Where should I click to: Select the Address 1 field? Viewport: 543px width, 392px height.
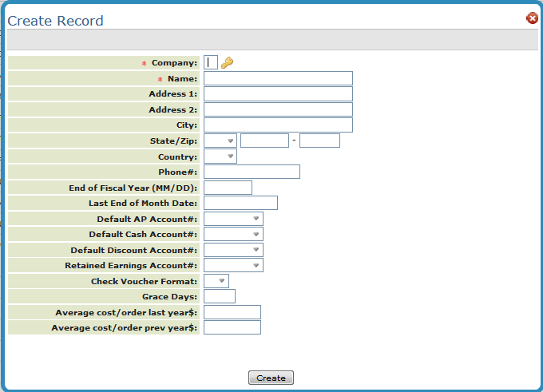pyautogui.click(x=278, y=94)
